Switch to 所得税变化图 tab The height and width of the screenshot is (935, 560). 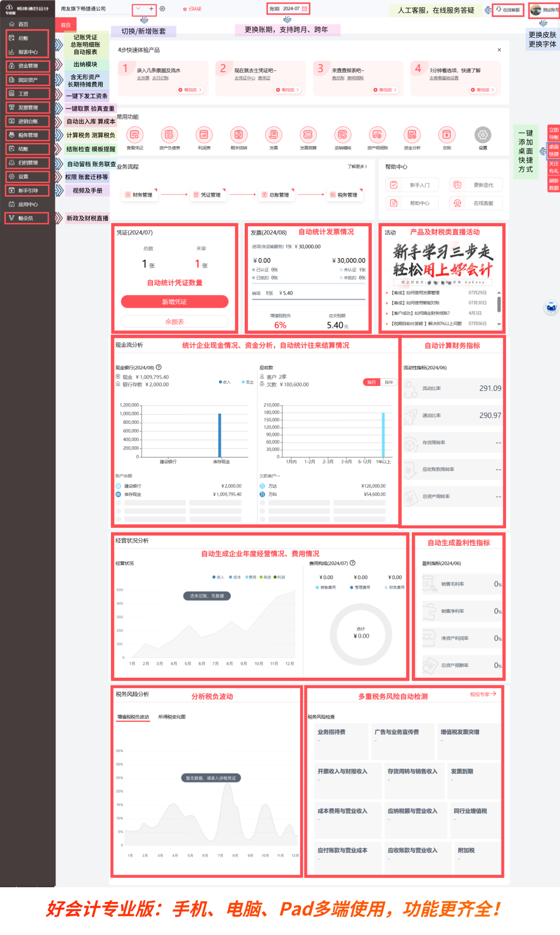[x=172, y=717]
